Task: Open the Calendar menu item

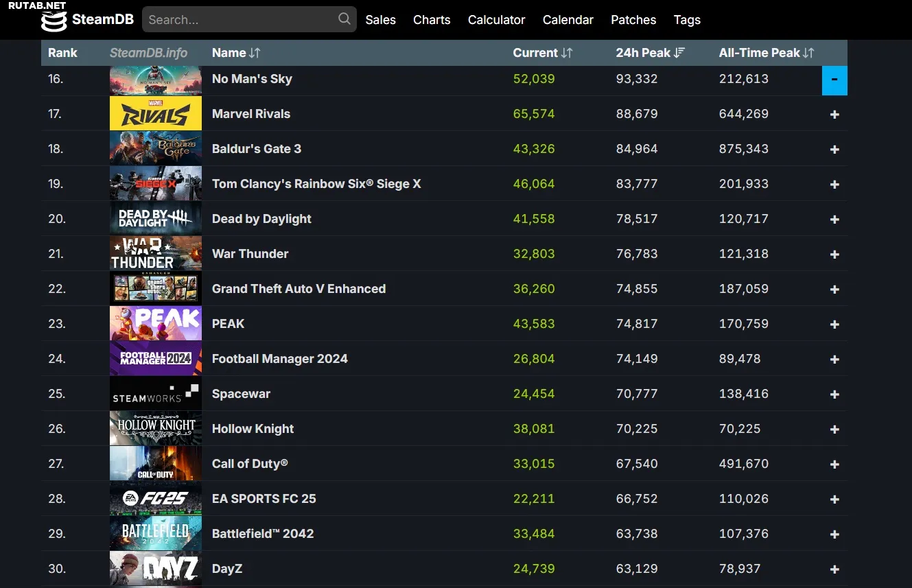Action: pyautogui.click(x=568, y=20)
